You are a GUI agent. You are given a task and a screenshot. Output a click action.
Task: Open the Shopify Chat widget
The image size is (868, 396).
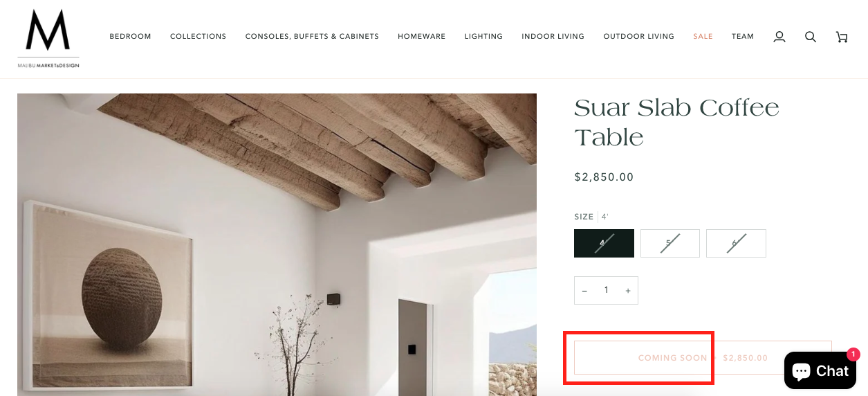click(820, 370)
